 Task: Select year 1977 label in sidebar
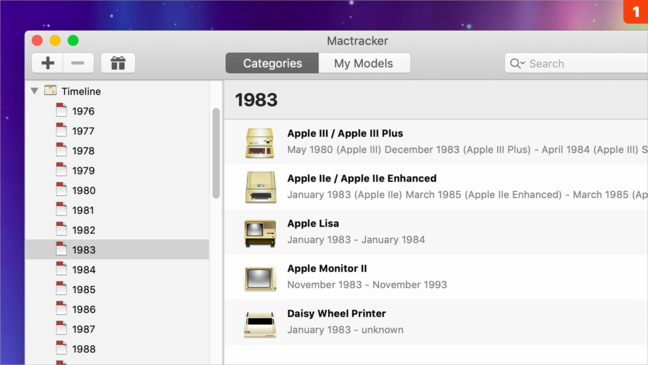click(x=83, y=131)
